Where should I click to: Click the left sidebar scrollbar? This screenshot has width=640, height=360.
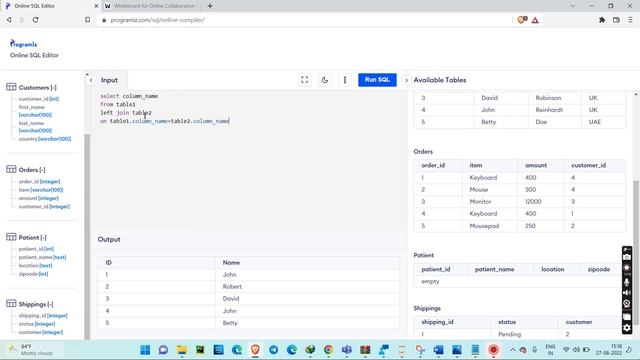pyautogui.click(x=87, y=237)
